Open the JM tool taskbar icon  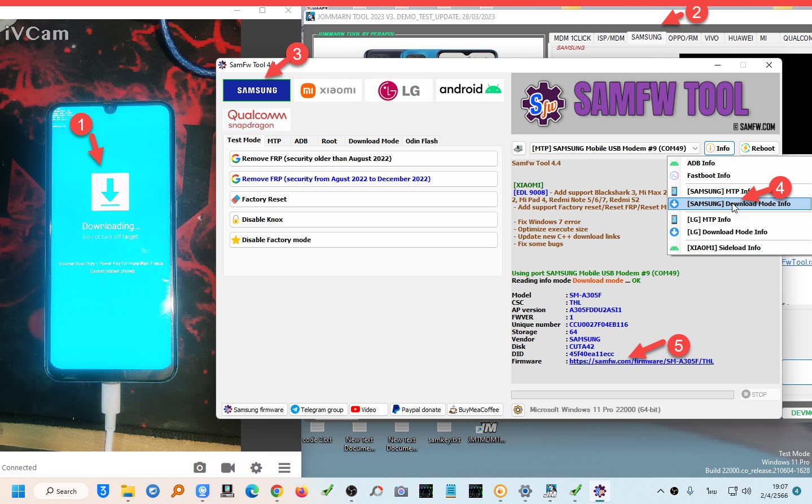pyautogui.click(x=550, y=491)
